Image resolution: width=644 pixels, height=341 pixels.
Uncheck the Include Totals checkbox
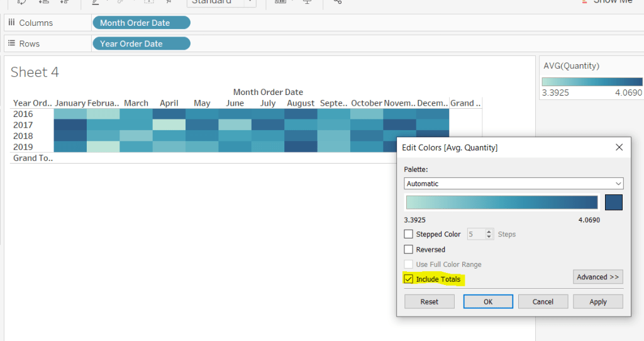pyautogui.click(x=409, y=279)
